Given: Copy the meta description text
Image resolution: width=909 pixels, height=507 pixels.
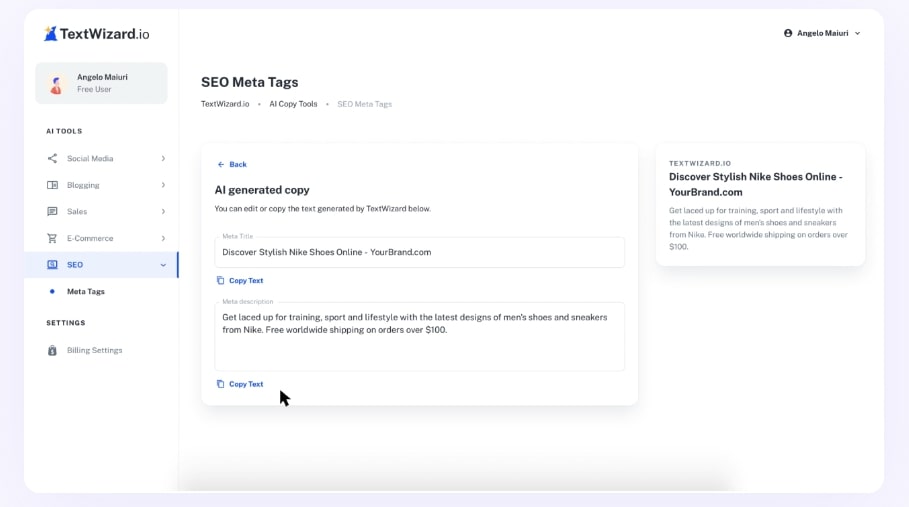Looking at the screenshot, I should click(240, 384).
